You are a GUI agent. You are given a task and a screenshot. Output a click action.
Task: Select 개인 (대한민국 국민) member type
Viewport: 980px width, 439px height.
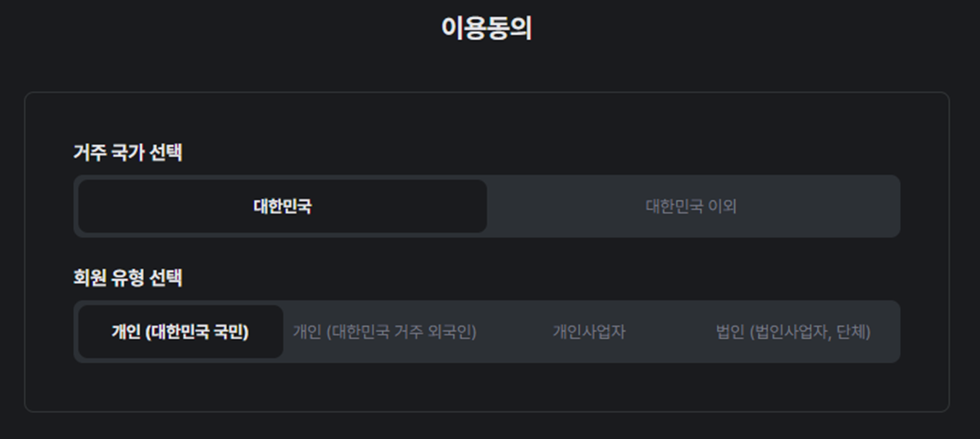[x=180, y=332]
